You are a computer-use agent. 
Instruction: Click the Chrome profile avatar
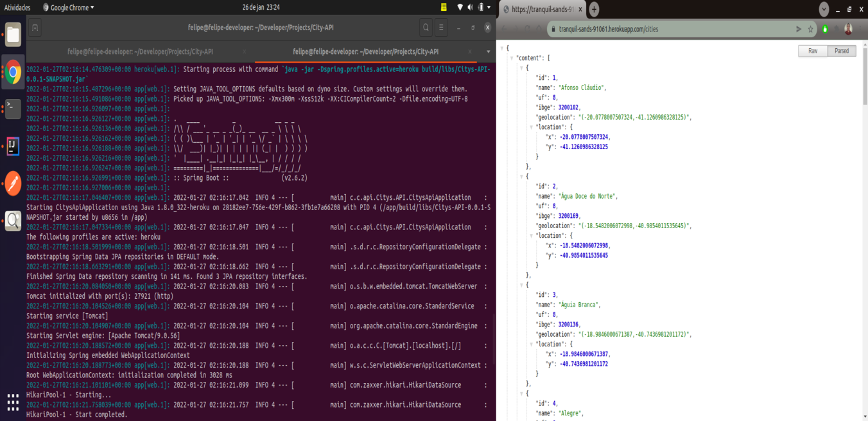(848, 29)
